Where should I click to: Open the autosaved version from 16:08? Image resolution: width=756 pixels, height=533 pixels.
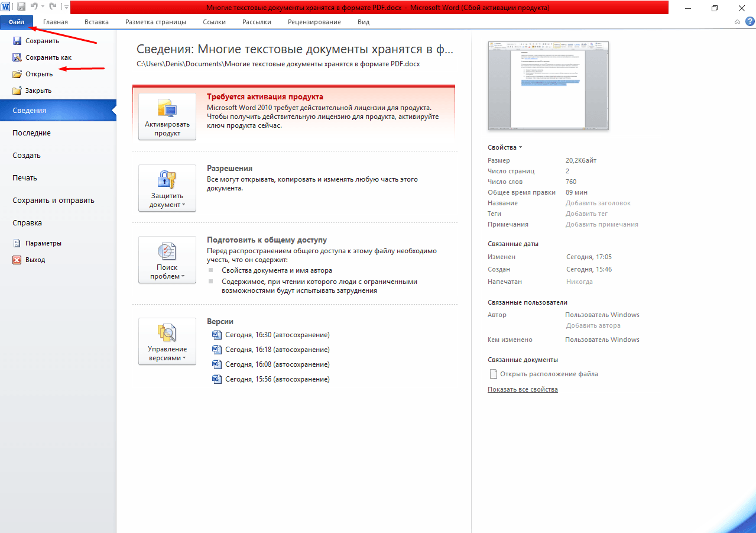[271, 364]
